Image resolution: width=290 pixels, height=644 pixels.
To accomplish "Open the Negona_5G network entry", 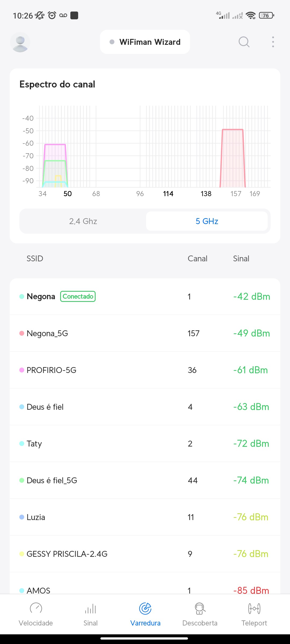I will pos(145,333).
